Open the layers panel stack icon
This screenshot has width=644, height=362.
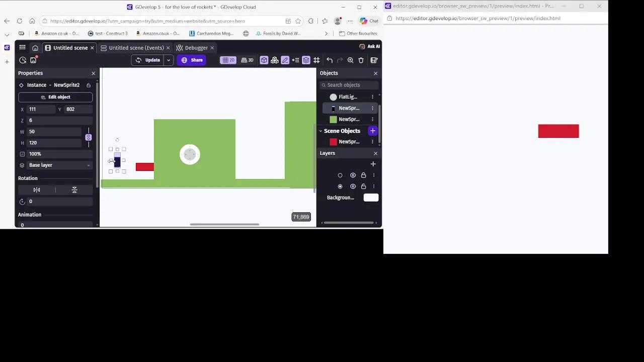click(x=306, y=60)
